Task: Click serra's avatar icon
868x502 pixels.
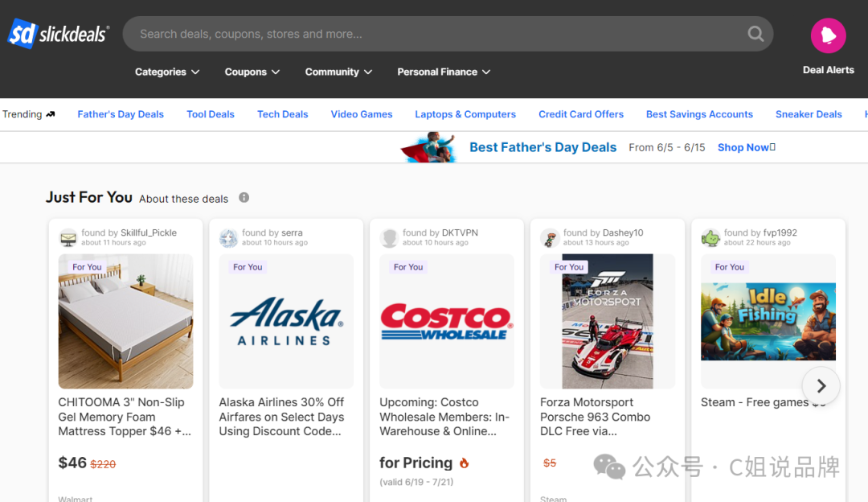Action: click(x=228, y=238)
